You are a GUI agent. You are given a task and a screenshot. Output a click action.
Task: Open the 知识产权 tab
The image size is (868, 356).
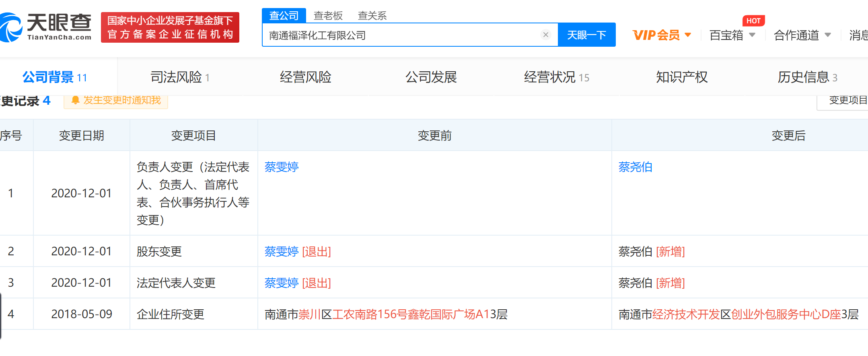681,77
